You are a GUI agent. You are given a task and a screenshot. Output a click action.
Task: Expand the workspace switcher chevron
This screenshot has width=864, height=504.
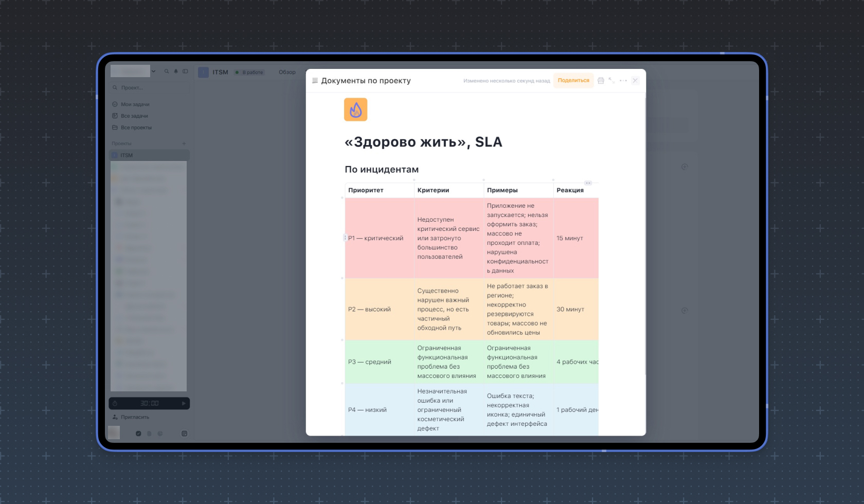point(153,71)
